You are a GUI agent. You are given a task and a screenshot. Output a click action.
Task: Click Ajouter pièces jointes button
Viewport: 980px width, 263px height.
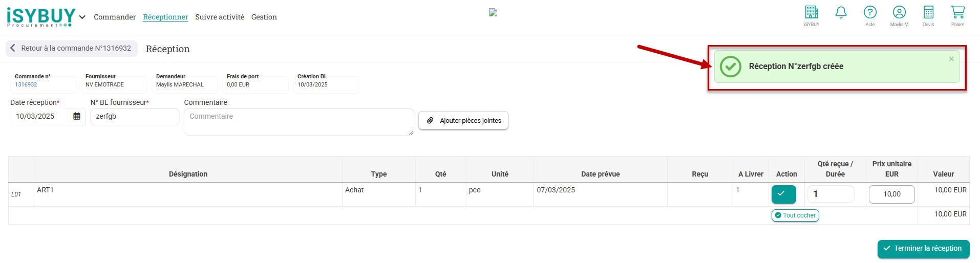[463, 120]
